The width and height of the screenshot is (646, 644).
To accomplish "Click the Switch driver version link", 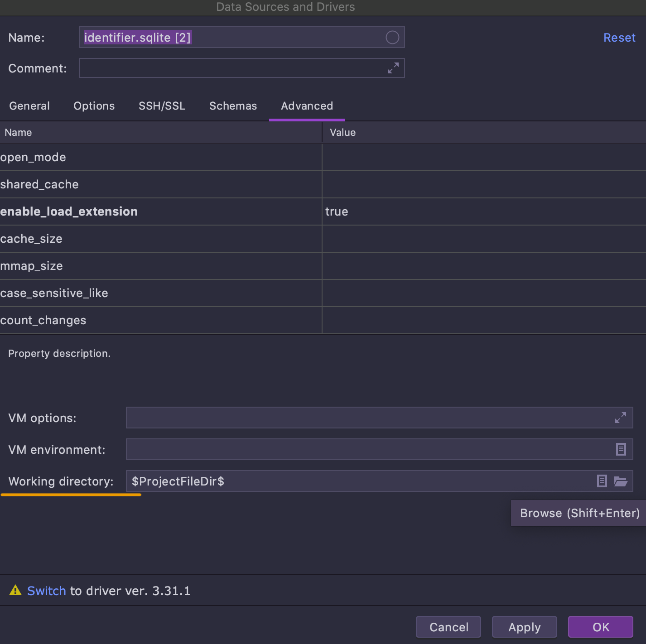I will pos(47,591).
